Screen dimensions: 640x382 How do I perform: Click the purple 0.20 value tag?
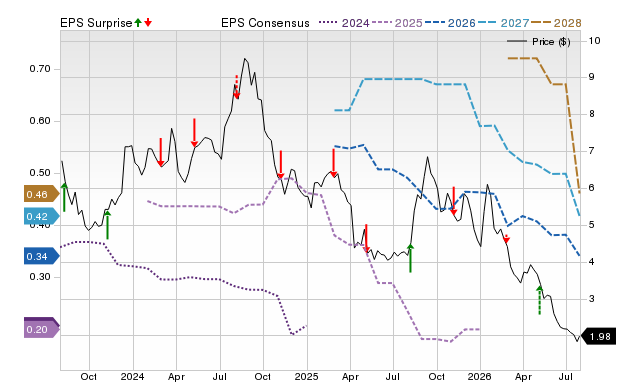point(42,329)
